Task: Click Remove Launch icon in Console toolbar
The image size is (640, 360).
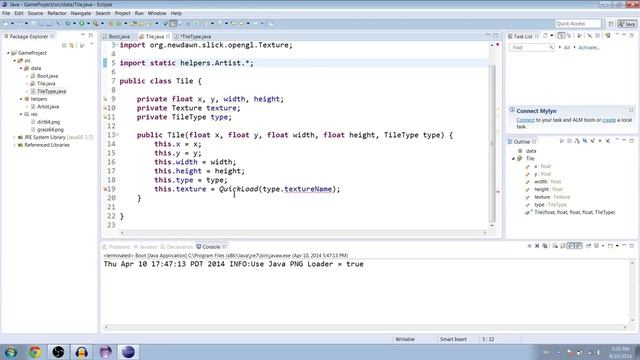Action: tap(537, 246)
